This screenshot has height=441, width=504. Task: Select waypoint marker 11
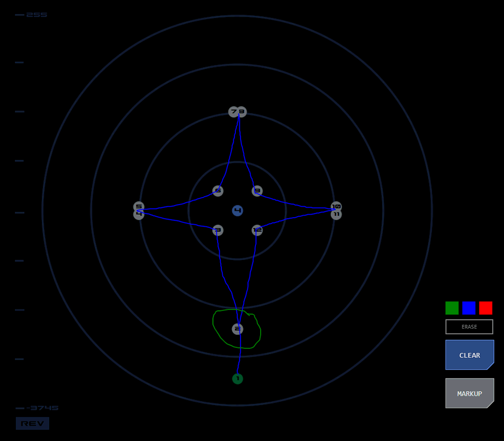(x=336, y=214)
